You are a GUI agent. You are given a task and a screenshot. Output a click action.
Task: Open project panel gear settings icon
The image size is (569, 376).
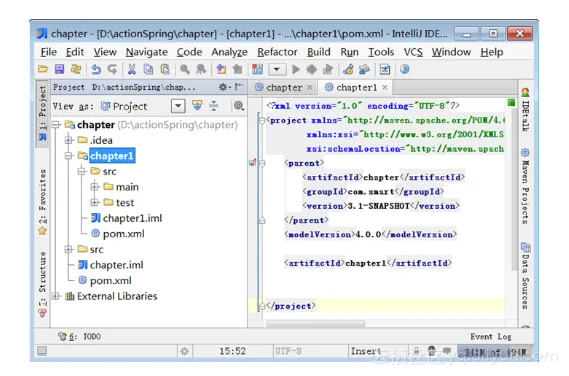pos(223,87)
